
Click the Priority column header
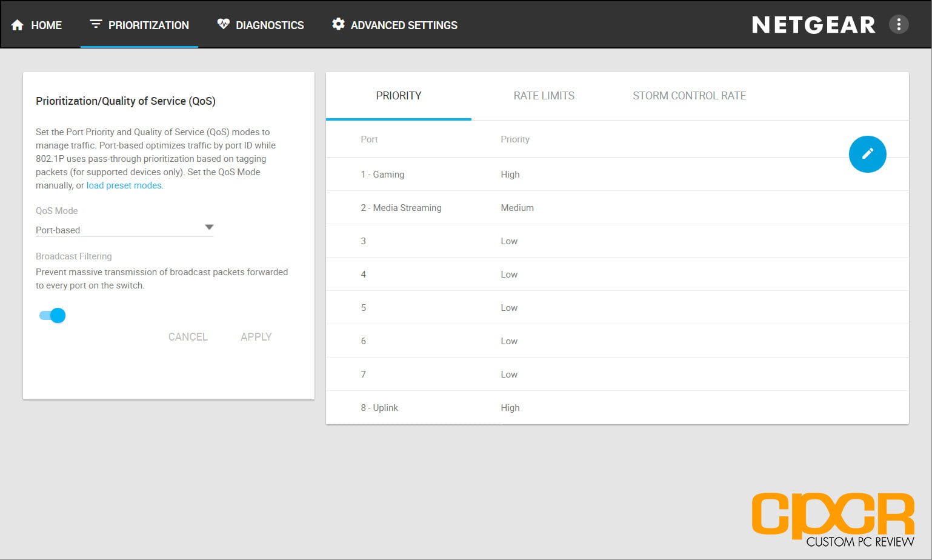pyautogui.click(x=515, y=139)
